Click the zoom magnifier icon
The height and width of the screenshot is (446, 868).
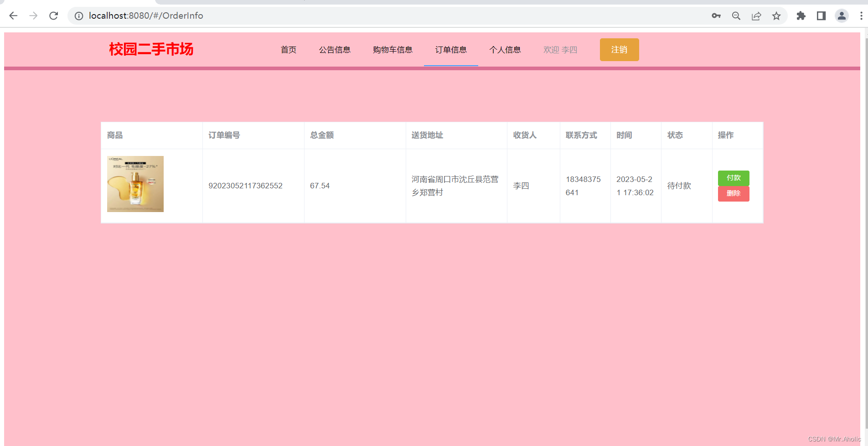tap(736, 16)
